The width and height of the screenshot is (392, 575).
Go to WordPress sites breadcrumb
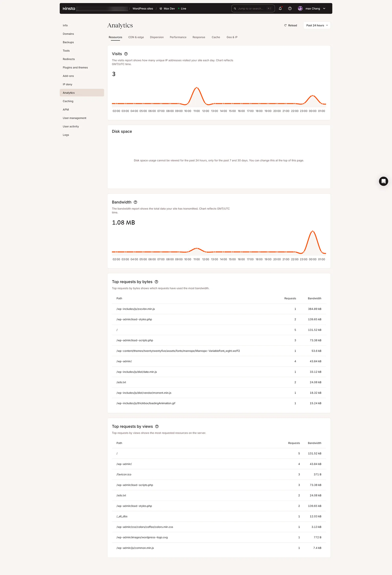click(x=143, y=8)
